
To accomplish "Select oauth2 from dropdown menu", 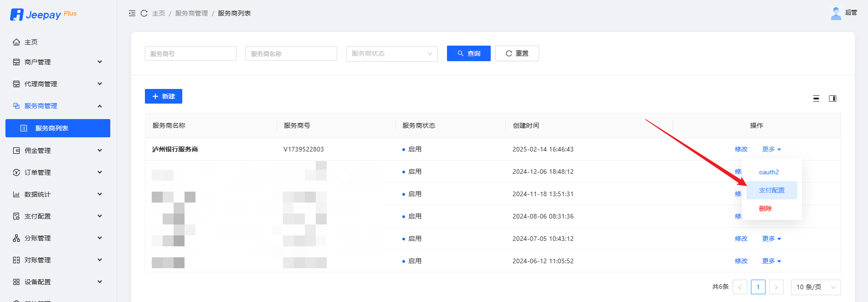I will (769, 172).
